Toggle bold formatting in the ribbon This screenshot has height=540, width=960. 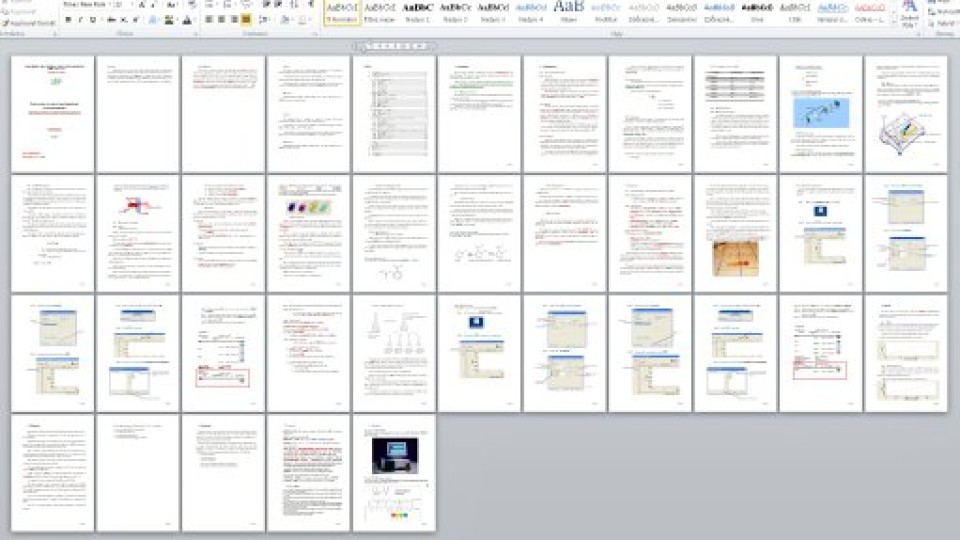point(68,19)
